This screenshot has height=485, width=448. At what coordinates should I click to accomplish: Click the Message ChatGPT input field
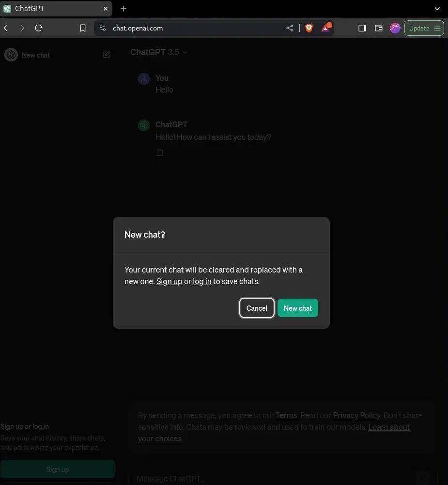coord(276,479)
